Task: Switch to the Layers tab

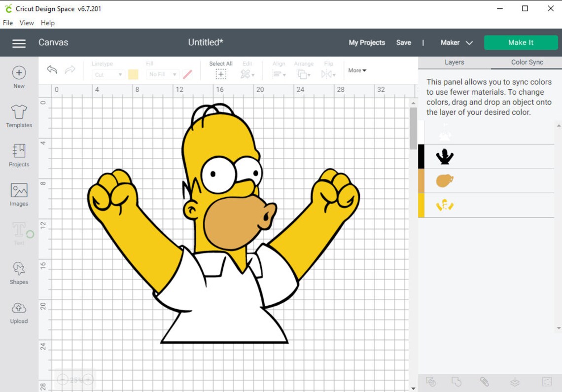Action: pos(454,63)
